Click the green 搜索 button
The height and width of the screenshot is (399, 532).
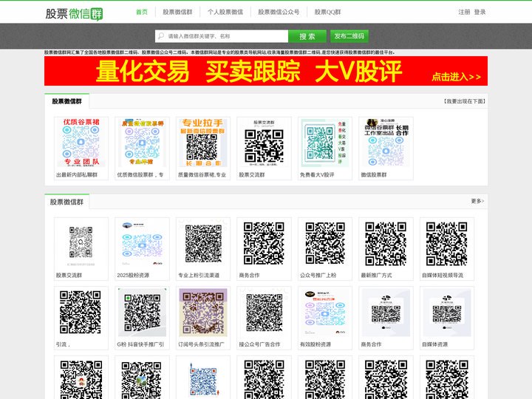coord(307,36)
